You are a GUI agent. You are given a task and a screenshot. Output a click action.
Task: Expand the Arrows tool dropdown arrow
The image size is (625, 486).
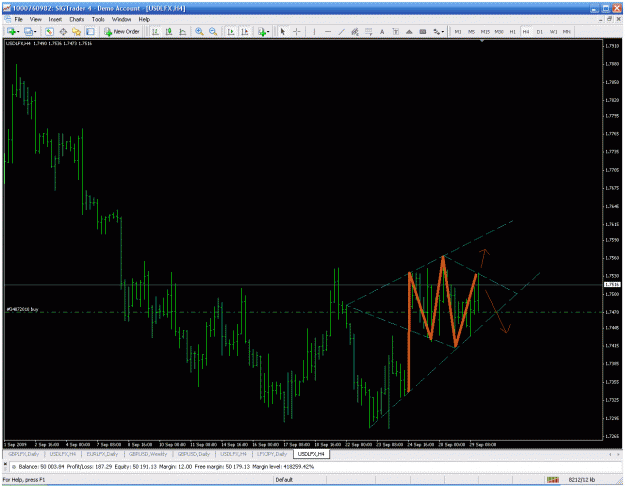coord(443,32)
